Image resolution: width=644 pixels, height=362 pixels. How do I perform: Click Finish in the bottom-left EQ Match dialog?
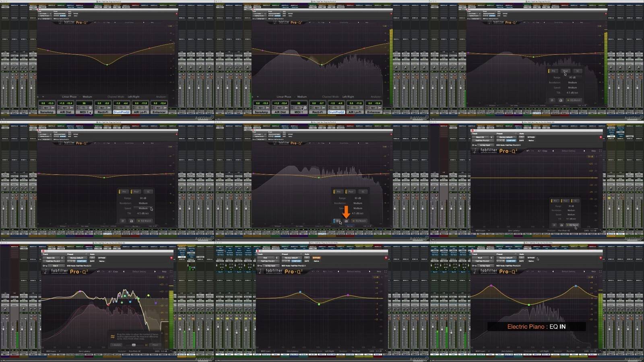pyautogui.click(x=155, y=345)
